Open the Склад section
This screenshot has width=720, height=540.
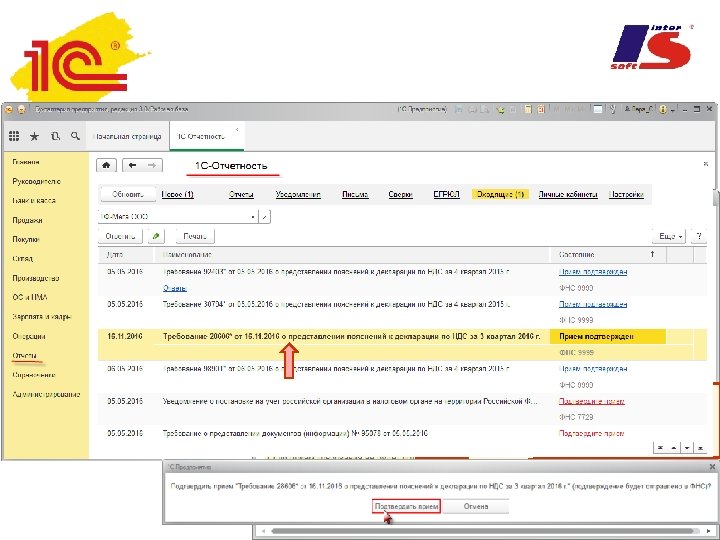(22, 259)
